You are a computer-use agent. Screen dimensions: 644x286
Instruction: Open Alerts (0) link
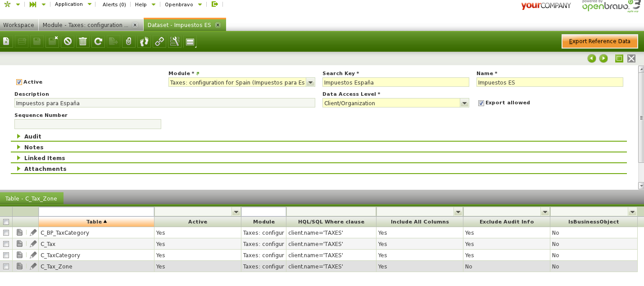pyautogui.click(x=114, y=4)
